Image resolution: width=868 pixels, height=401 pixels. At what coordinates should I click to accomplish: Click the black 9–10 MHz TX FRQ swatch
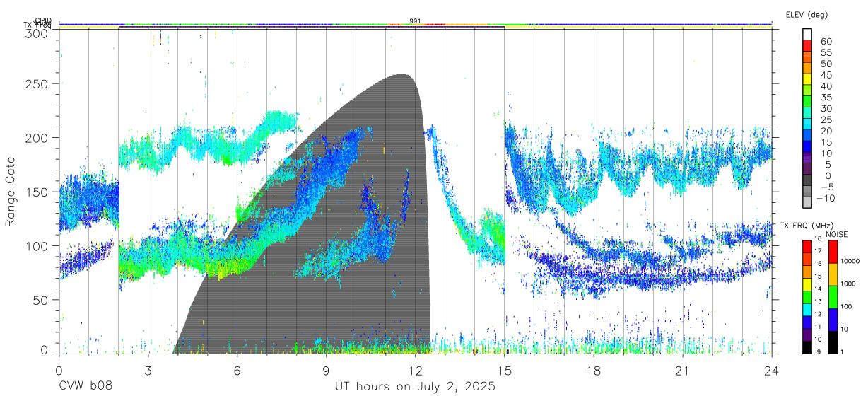(808, 347)
